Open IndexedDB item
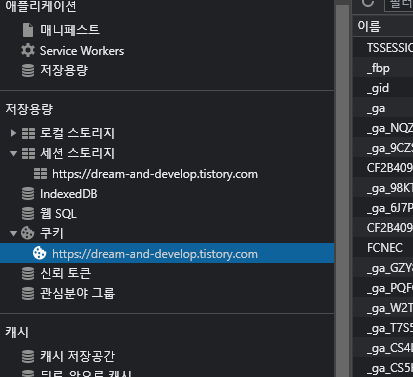The image size is (413, 377). pyautogui.click(x=68, y=194)
